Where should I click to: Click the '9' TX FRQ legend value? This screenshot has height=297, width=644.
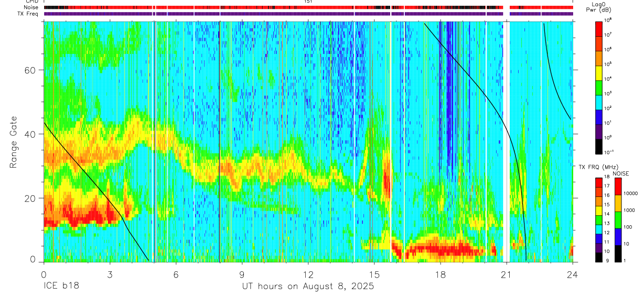click(x=607, y=261)
